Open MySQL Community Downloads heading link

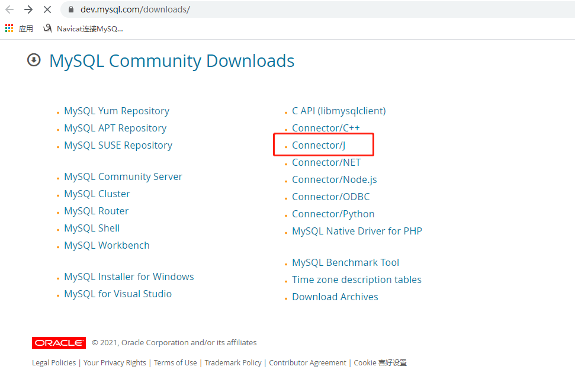[172, 61]
